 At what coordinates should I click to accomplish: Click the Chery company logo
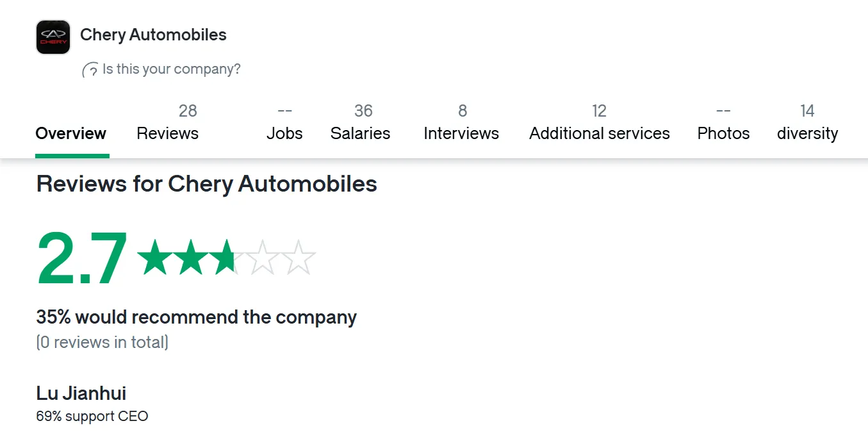(x=53, y=37)
